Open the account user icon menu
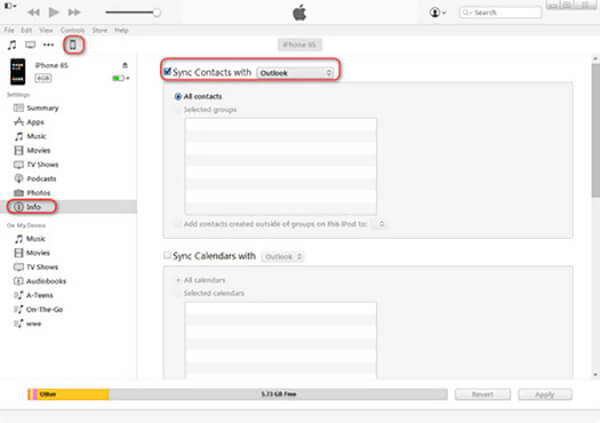The width and height of the screenshot is (600, 423). (437, 12)
